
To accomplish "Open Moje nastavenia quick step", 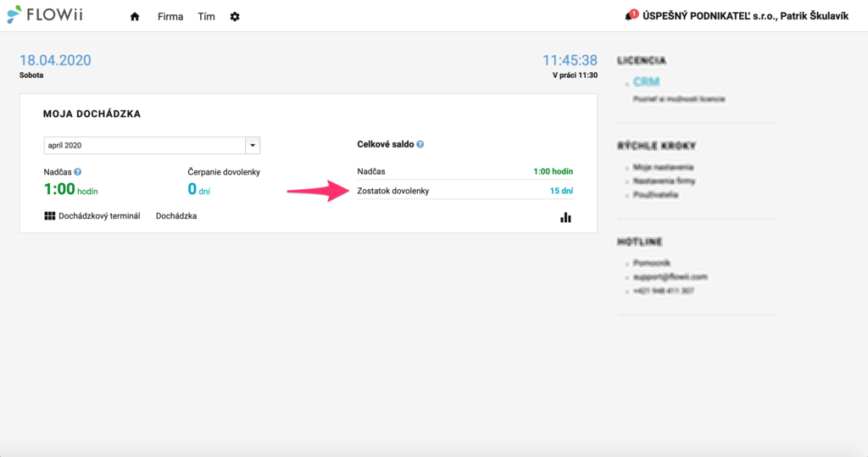I will pos(663,167).
